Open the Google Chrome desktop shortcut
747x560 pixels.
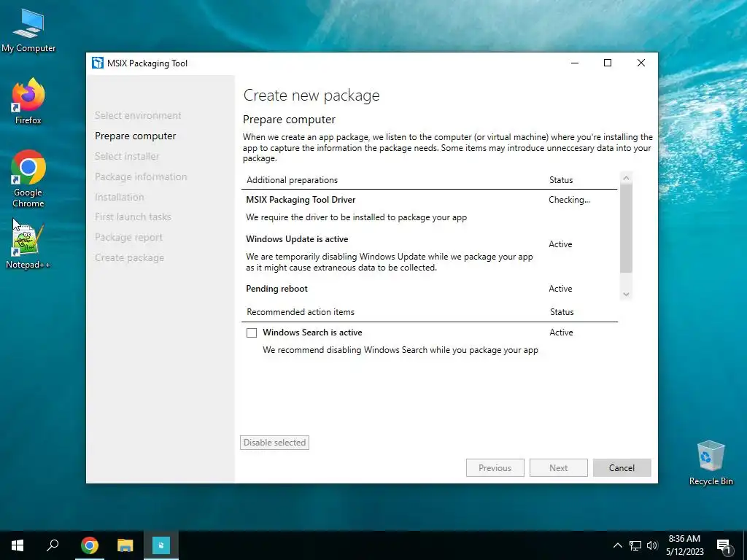28,179
